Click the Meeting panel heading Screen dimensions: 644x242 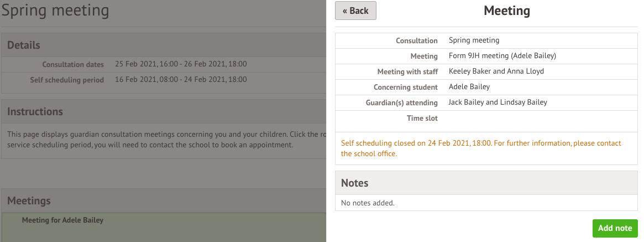[506, 11]
